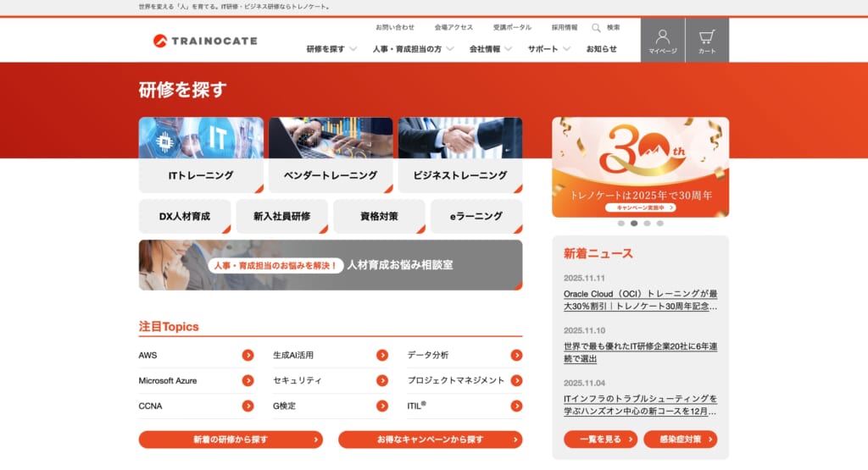Open the セキュリティ topic link
Viewport: 868px width, 470px height.
point(298,380)
